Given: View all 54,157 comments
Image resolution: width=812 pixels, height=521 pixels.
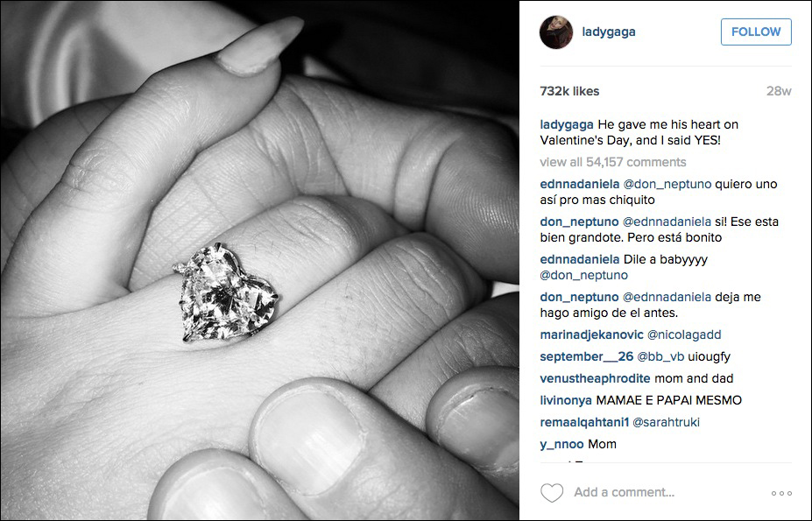Looking at the screenshot, I should [612, 162].
